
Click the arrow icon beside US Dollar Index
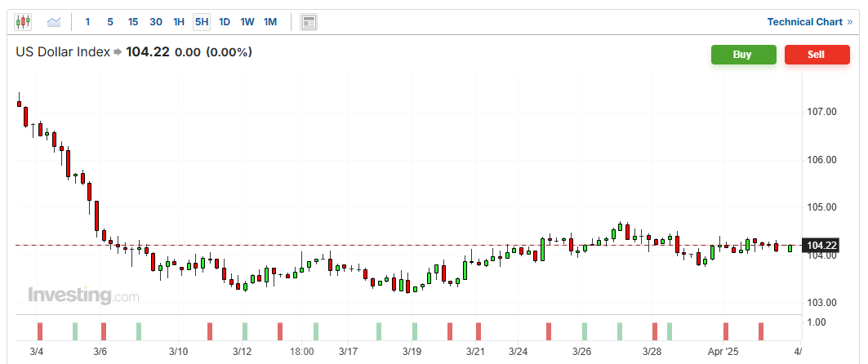(x=118, y=52)
